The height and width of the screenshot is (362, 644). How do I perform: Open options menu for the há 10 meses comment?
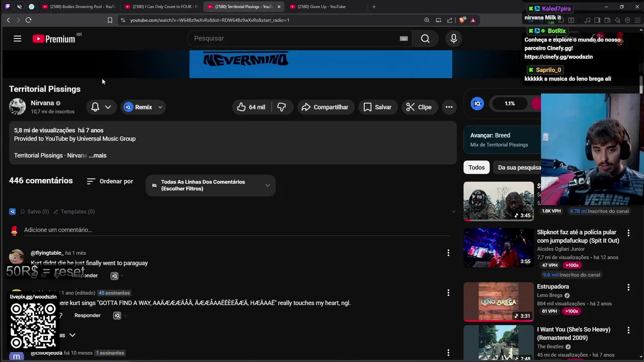pos(448,353)
